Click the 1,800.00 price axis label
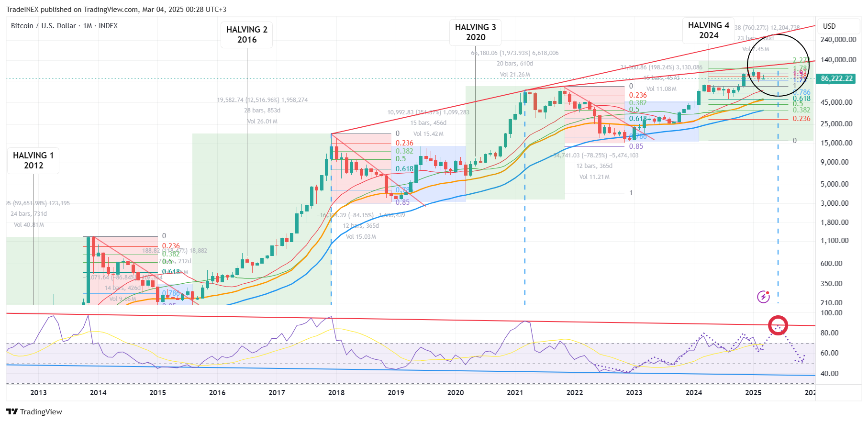Viewport: 868px width, 422px height. [x=835, y=222]
